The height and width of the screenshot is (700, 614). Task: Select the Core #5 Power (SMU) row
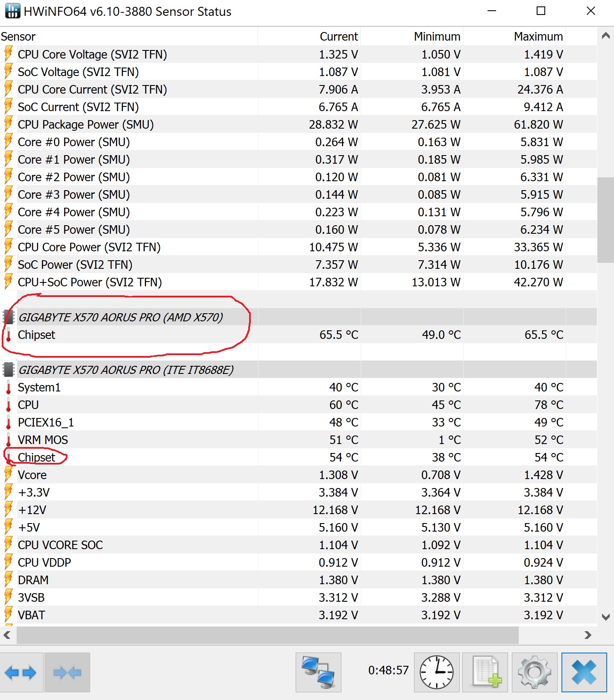pos(298,229)
